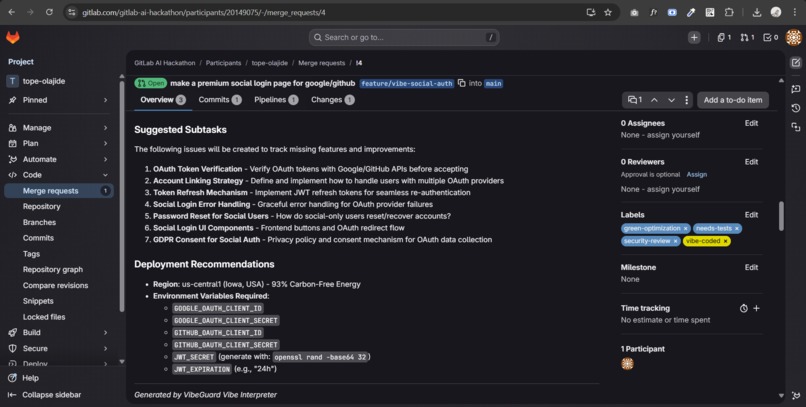
Task: Start time tracking timer icon
Action: (x=743, y=308)
